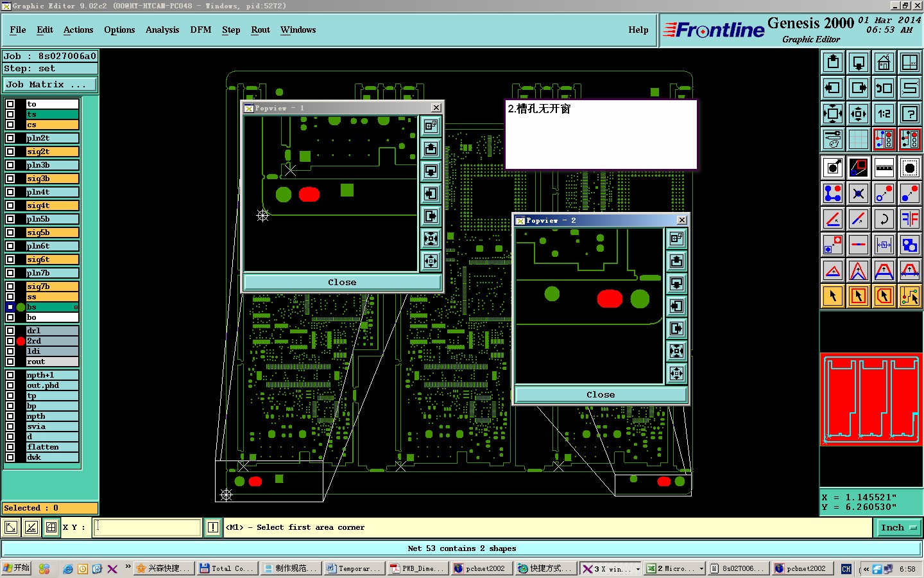Click Close button in Popview 1
924x578 pixels.
(342, 282)
